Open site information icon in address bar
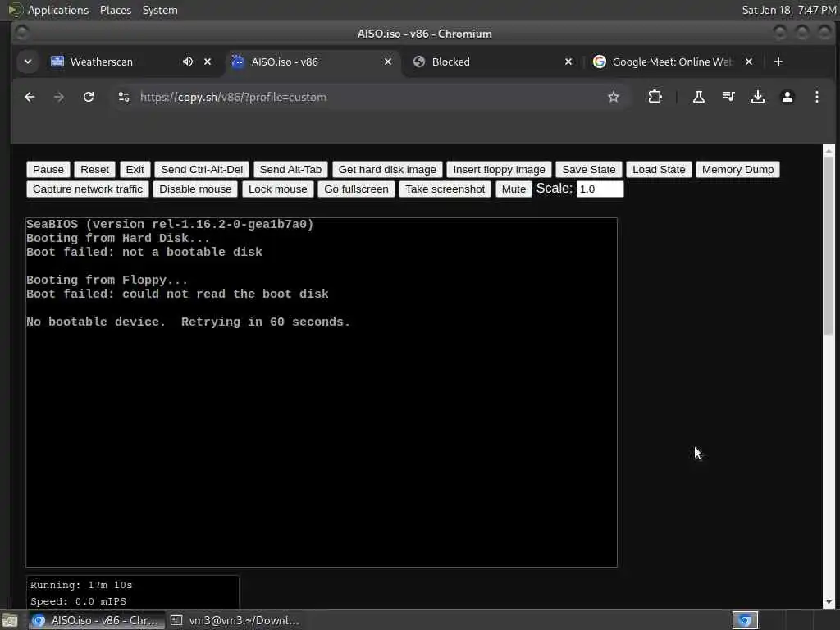Image resolution: width=840 pixels, height=630 pixels. point(124,97)
